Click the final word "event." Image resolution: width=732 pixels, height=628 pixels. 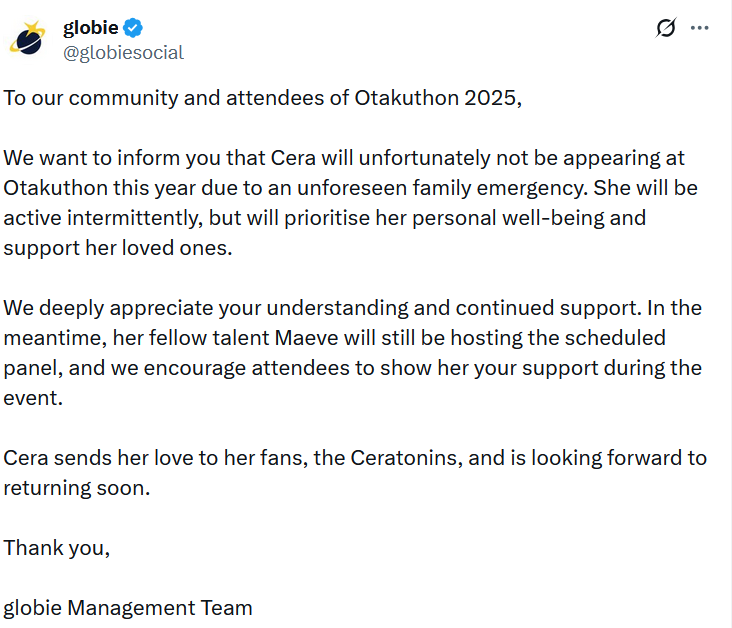(x=31, y=397)
